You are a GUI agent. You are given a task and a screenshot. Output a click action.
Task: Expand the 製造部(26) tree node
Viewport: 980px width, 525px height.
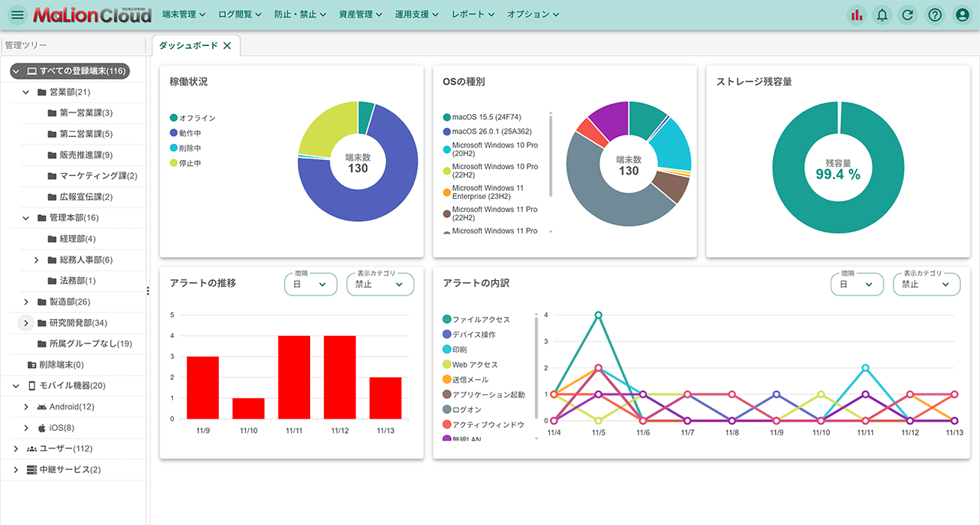[x=26, y=302]
